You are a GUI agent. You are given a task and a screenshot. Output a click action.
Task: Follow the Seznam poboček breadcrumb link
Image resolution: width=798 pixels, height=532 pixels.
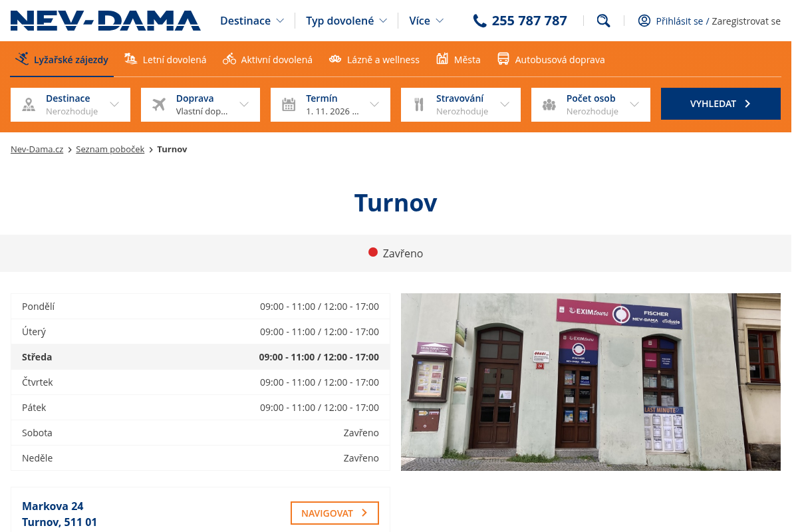pyautogui.click(x=110, y=149)
